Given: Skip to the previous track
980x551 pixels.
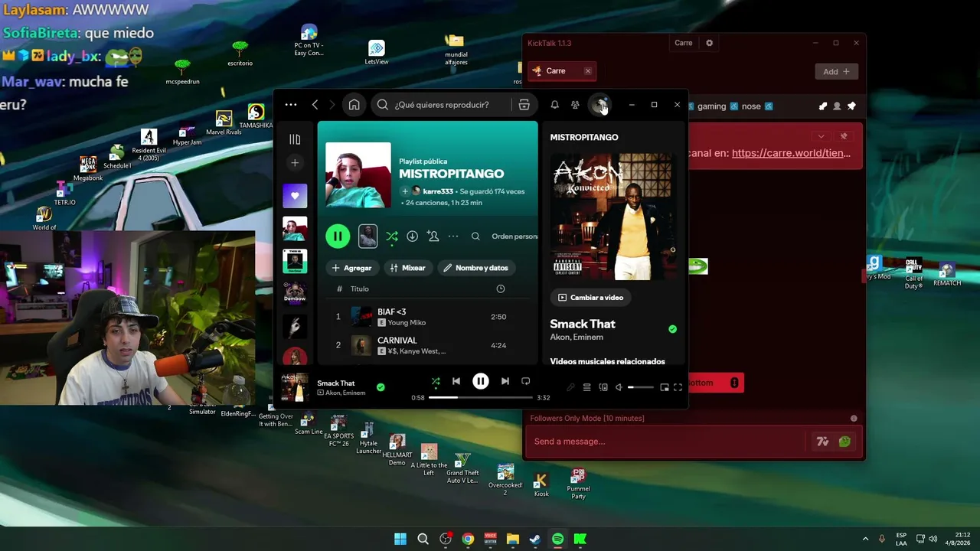Looking at the screenshot, I should tap(456, 381).
